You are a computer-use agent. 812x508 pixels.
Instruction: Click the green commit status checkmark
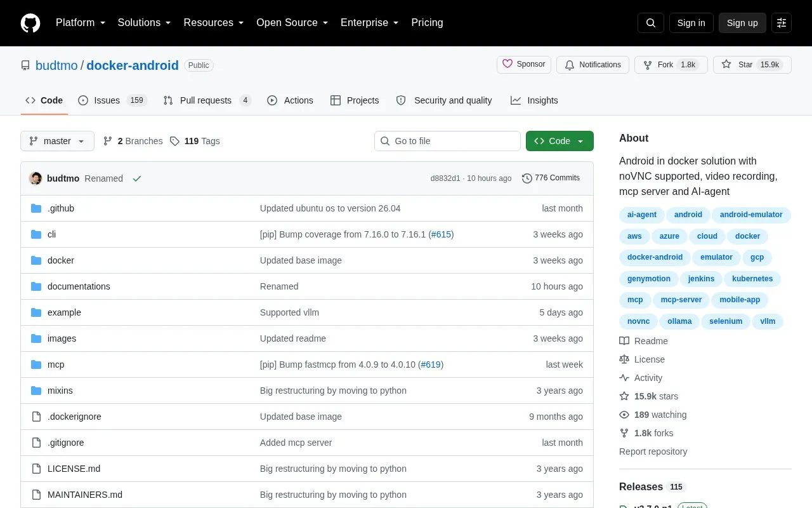[x=136, y=178]
